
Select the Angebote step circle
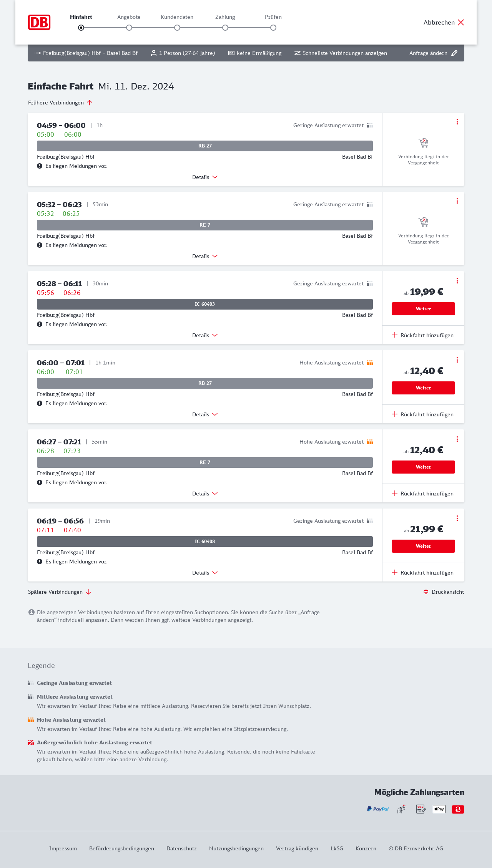click(x=129, y=28)
